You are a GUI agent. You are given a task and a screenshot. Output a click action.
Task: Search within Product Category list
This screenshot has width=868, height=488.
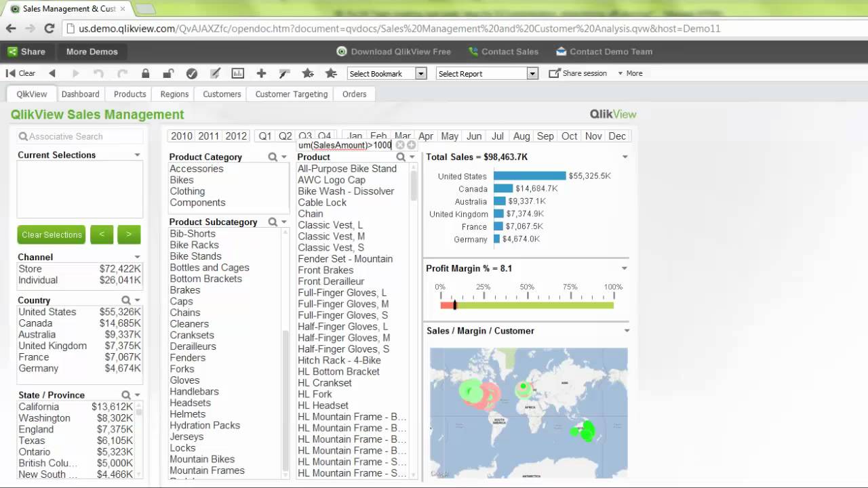[x=273, y=157]
